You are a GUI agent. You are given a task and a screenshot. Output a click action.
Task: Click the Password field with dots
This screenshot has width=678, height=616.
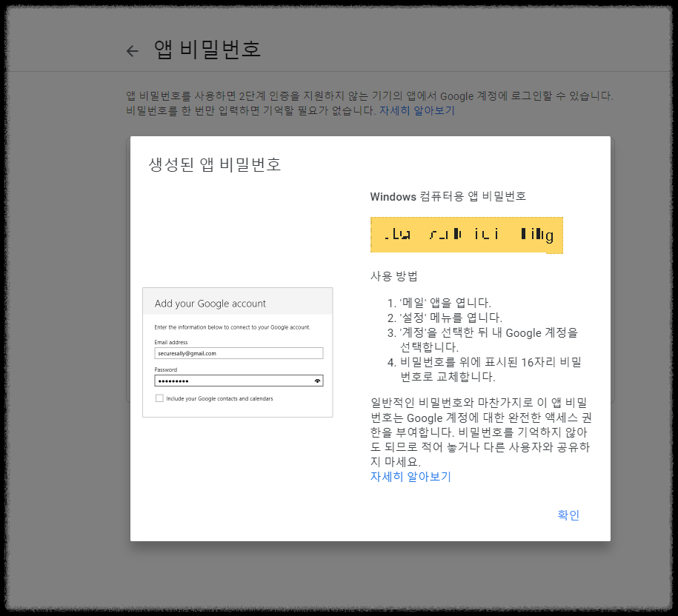(239, 381)
